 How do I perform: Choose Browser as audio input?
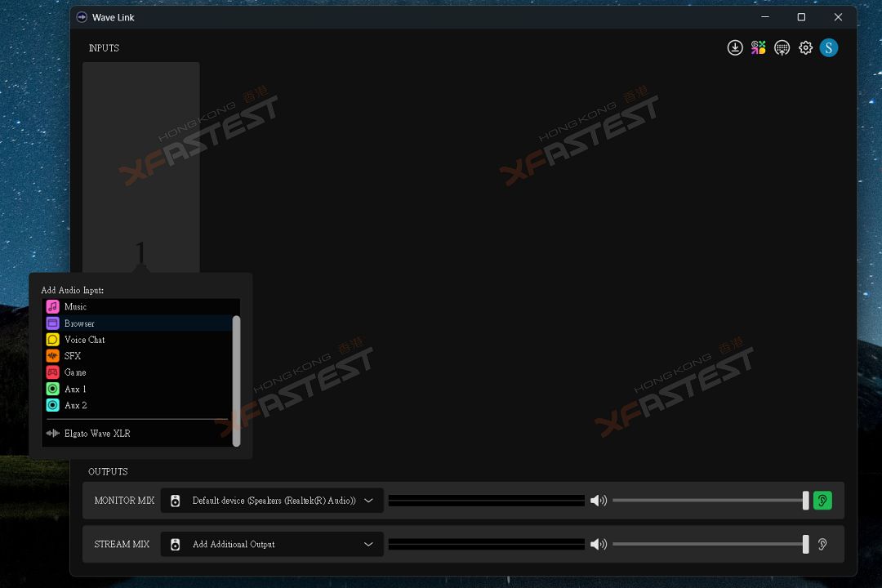point(138,323)
